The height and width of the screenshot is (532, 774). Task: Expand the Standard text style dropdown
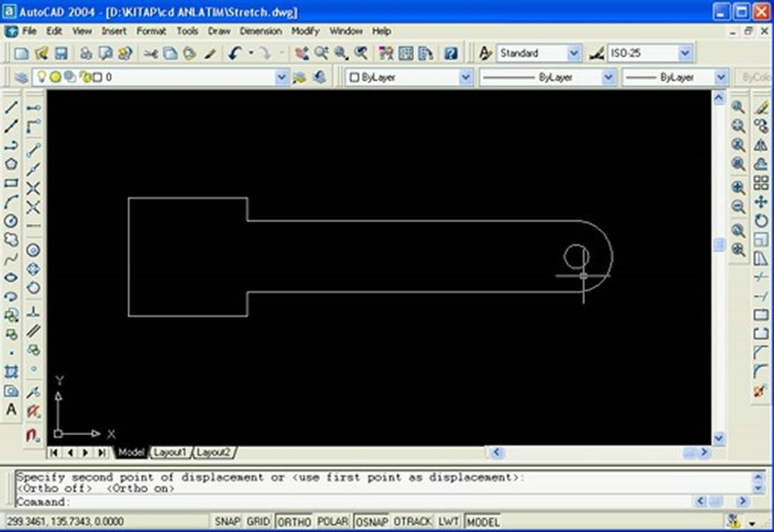pos(574,52)
